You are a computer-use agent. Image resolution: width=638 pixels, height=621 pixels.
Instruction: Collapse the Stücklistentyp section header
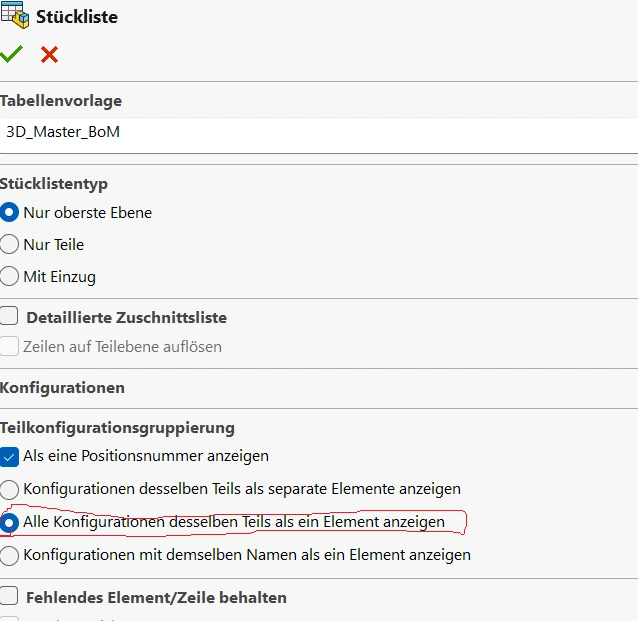coord(54,184)
